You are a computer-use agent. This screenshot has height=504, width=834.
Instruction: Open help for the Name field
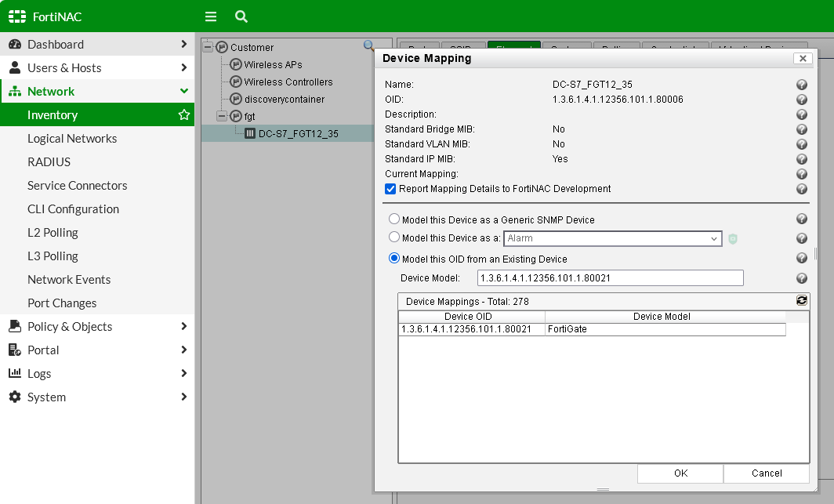click(802, 85)
